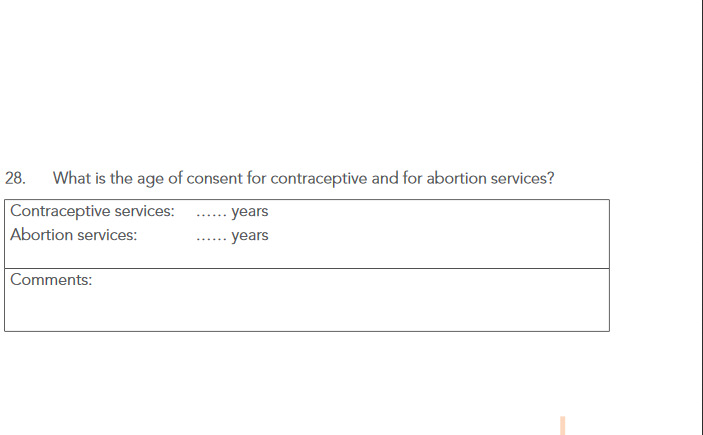The height and width of the screenshot is (435, 703).
Task: Click the word 'services' before the question mark
Action: pyautogui.click(x=519, y=179)
